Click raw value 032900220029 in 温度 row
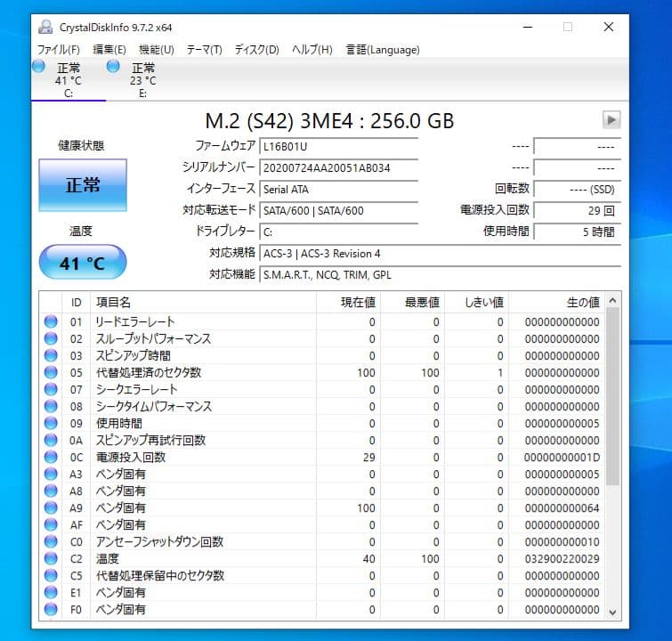 click(x=562, y=559)
